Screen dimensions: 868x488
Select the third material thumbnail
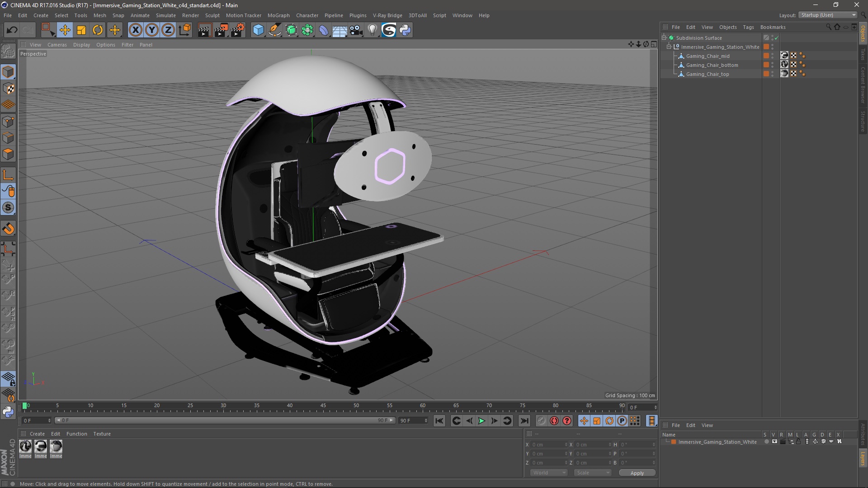tap(56, 446)
